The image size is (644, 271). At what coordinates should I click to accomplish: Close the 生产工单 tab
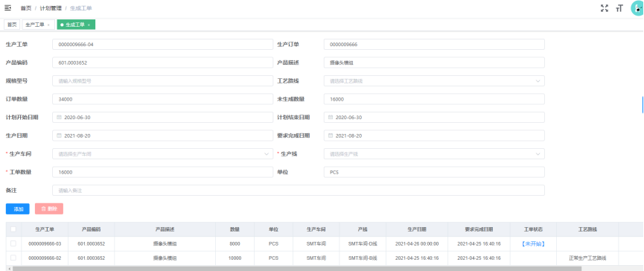coord(48,25)
